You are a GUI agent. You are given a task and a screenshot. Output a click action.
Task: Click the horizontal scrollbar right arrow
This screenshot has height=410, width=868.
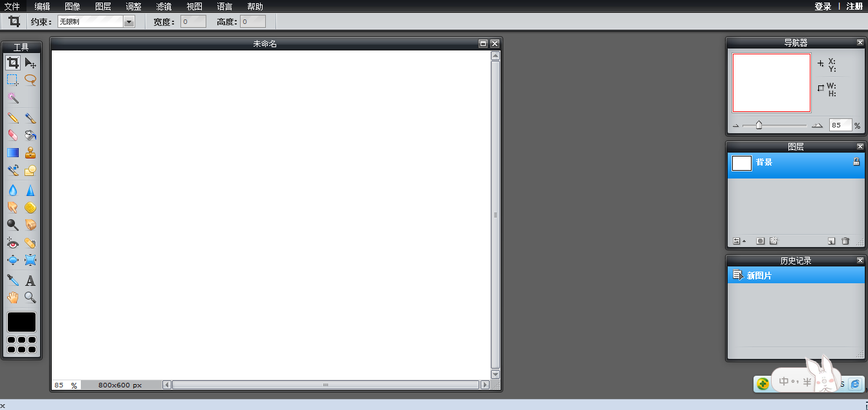pyautogui.click(x=485, y=385)
